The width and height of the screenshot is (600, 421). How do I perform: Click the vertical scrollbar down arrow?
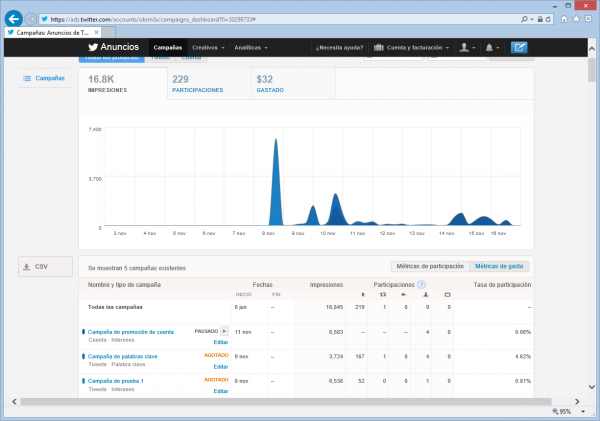592,387
